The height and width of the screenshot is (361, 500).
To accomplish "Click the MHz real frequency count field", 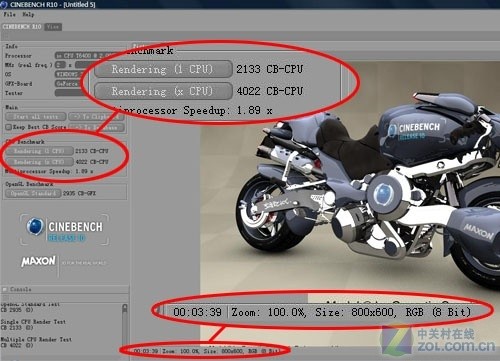I will tap(60, 65).
